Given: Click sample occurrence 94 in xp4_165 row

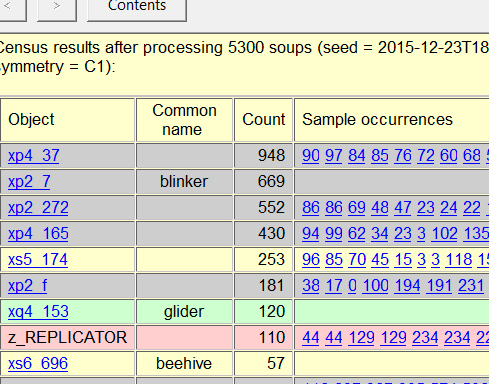Looking at the screenshot, I should pyautogui.click(x=311, y=234).
